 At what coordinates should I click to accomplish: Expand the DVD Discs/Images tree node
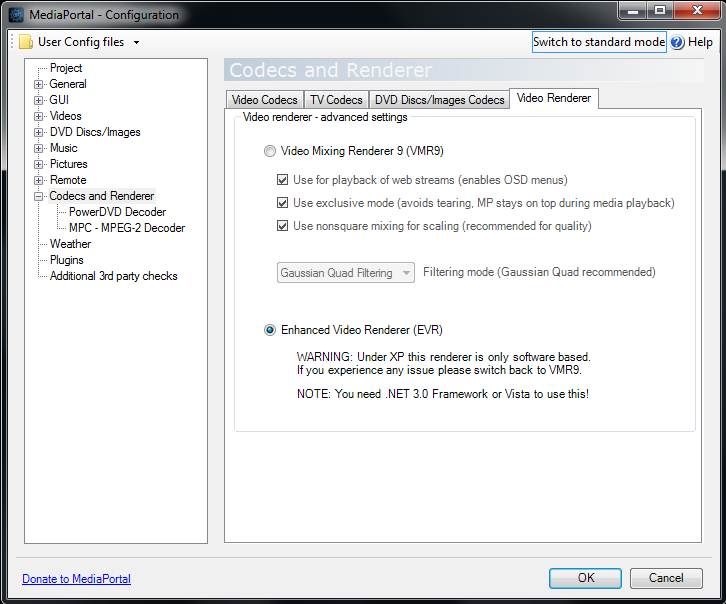pos(38,132)
